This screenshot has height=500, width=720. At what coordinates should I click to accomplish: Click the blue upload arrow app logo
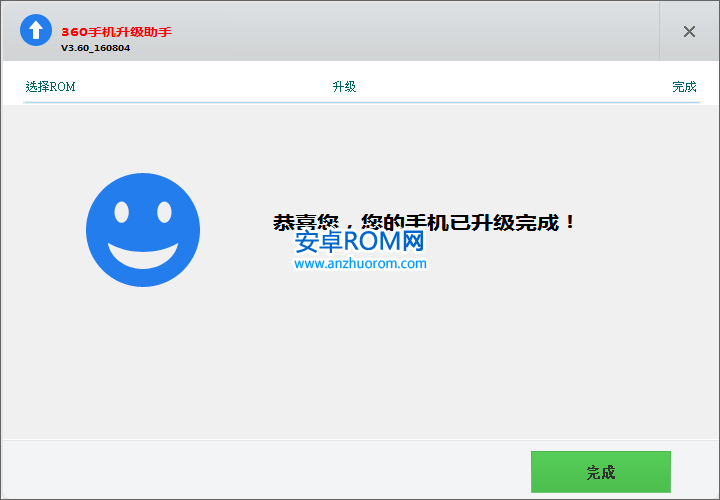36,30
